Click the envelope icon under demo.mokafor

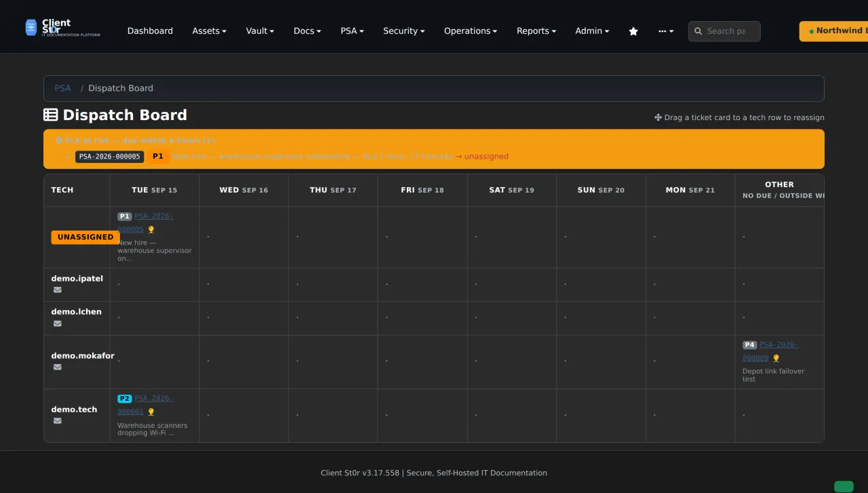58,367
